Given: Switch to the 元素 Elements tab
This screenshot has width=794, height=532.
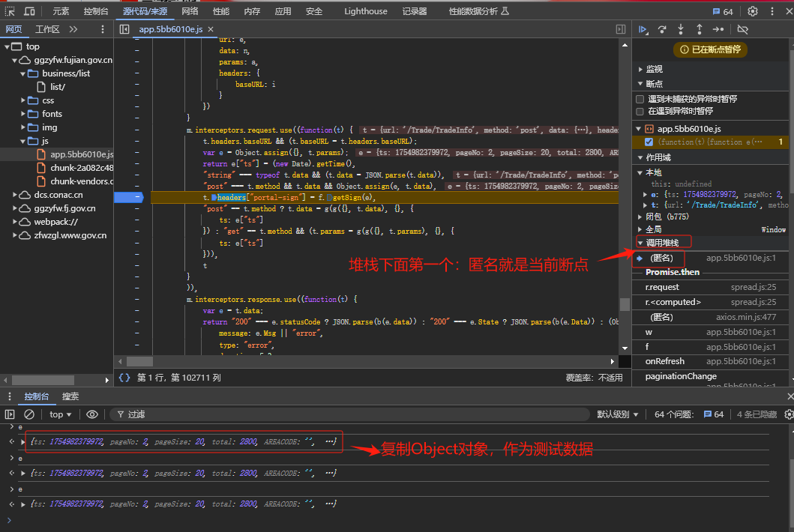Looking at the screenshot, I should tap(61, 11).
